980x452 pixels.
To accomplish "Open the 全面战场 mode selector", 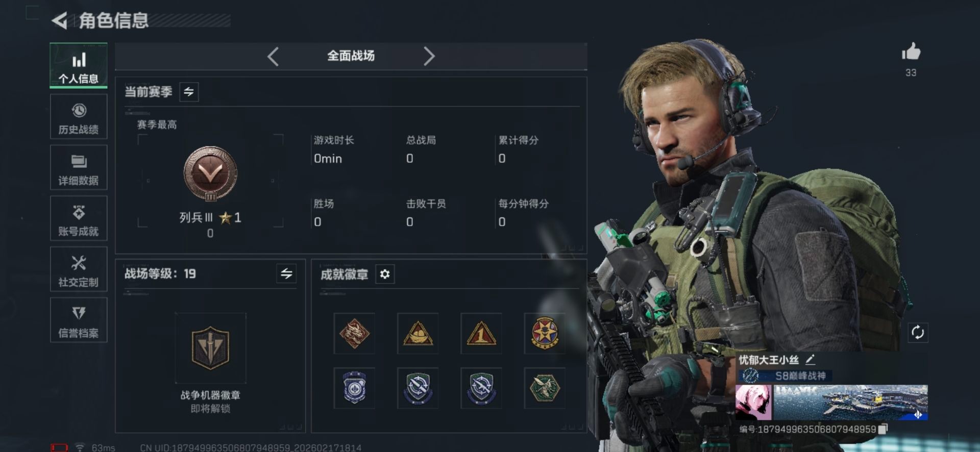I will tap(351, 56).
